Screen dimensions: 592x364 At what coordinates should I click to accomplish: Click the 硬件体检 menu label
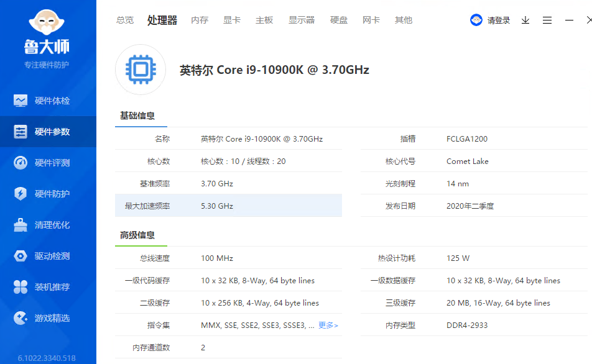point(52,101)
